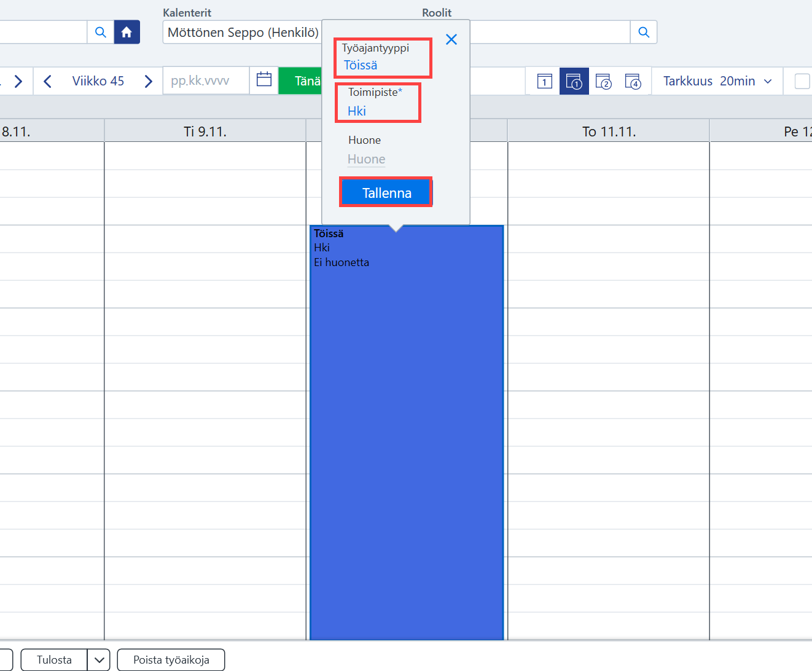Click the Kalenterit field Möttönen Seppo
The height and width of the screenshot is (671, 812).
click(x=243, y=33)
